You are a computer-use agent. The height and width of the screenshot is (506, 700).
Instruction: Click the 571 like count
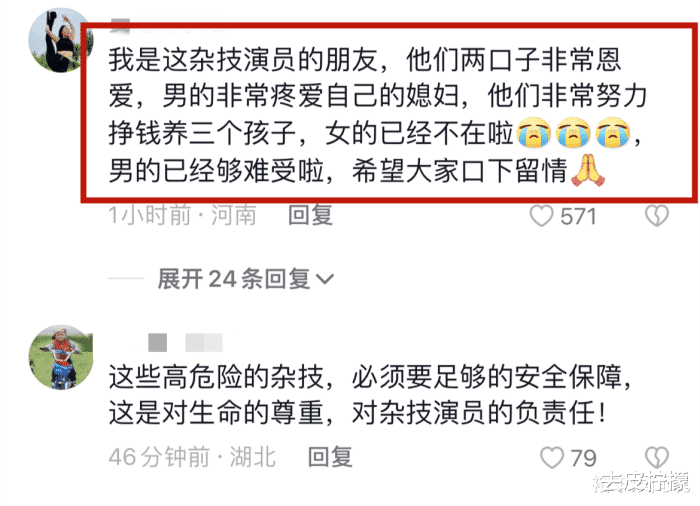579,217
